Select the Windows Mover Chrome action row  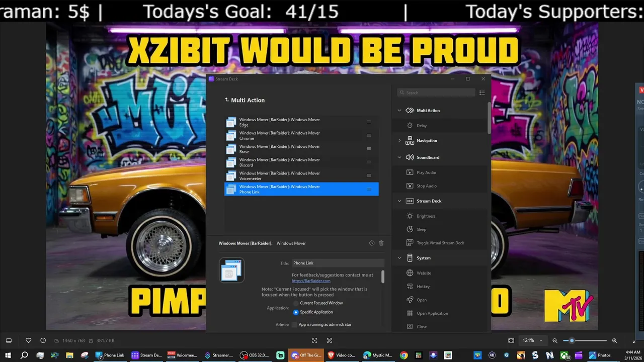[301, 136]
